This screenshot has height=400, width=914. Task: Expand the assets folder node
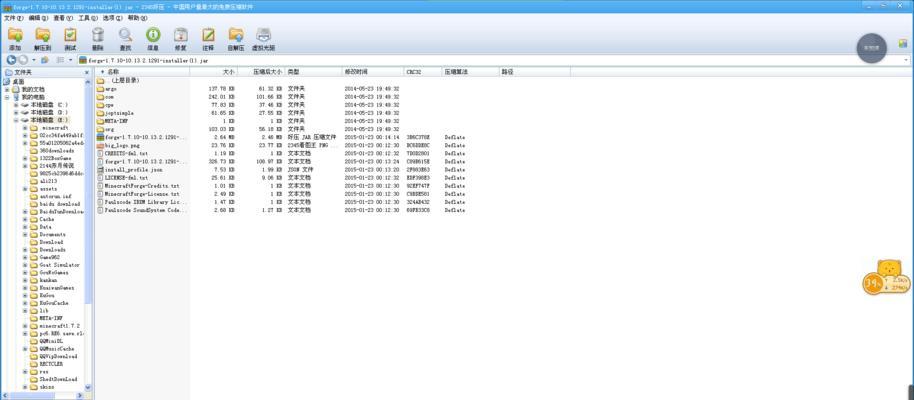coord(25,188)
